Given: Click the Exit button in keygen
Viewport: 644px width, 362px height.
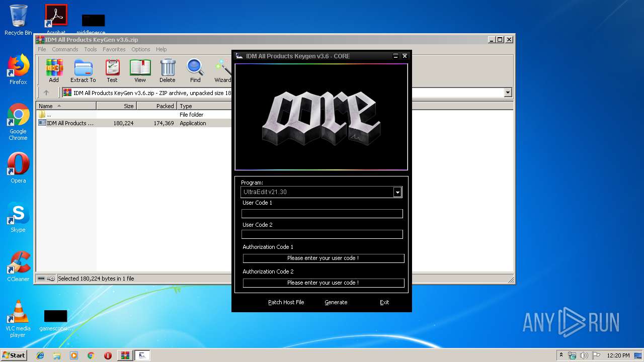Looking at the screenshot, I should pyautogui.click(x=384, y=302).
